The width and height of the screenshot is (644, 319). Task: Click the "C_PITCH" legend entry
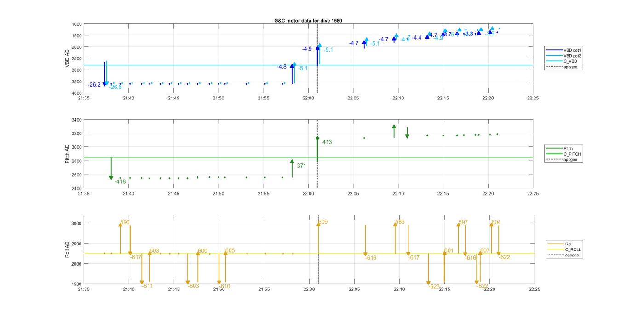564,154
